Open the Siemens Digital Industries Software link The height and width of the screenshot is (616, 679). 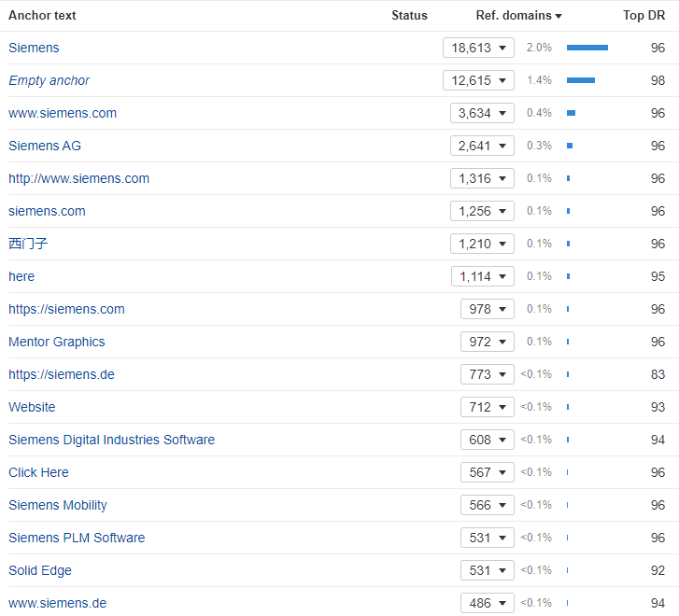point(111,440)
